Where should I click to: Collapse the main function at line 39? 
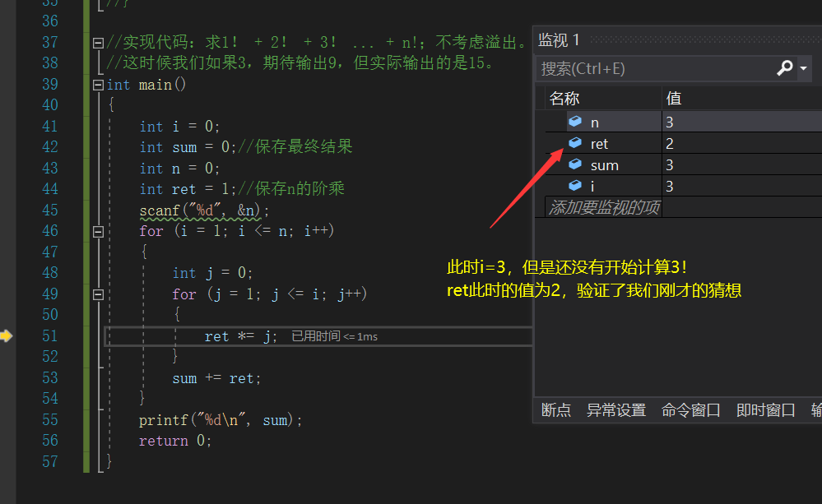[98, 85]
